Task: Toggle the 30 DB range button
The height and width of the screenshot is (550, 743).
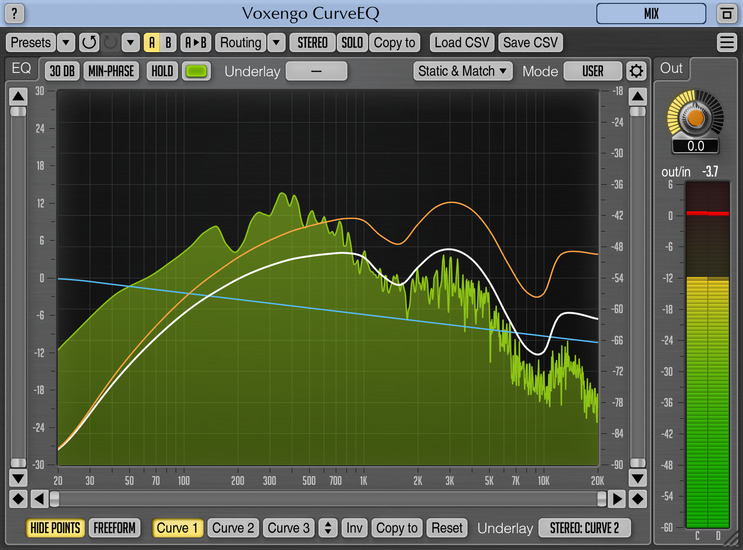Action: 62,71
